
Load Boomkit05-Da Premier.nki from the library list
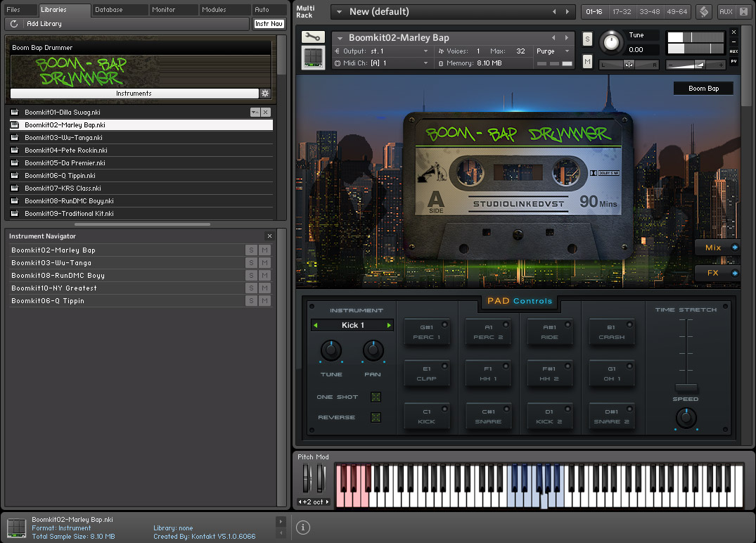(x=141, y=162)
